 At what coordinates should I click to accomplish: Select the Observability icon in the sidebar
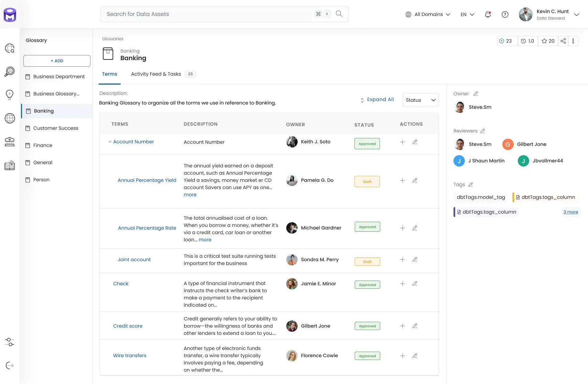pos(10,72)
